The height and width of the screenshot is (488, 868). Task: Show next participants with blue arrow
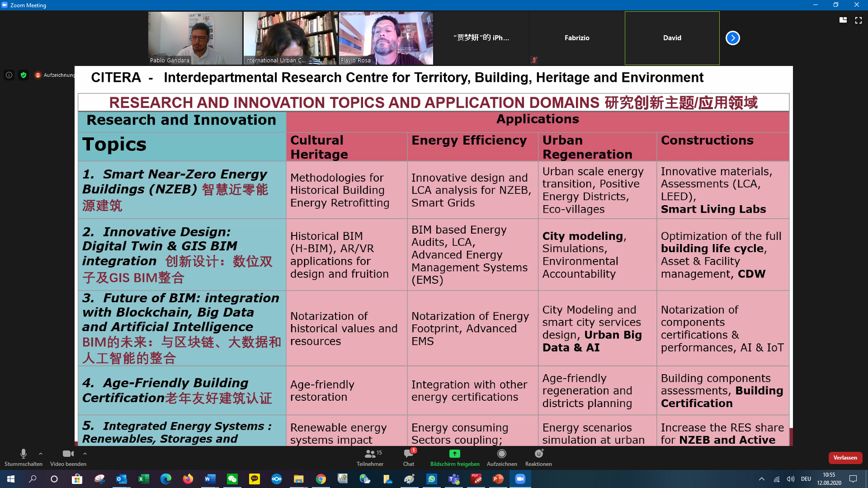click(x=732, y=38)
